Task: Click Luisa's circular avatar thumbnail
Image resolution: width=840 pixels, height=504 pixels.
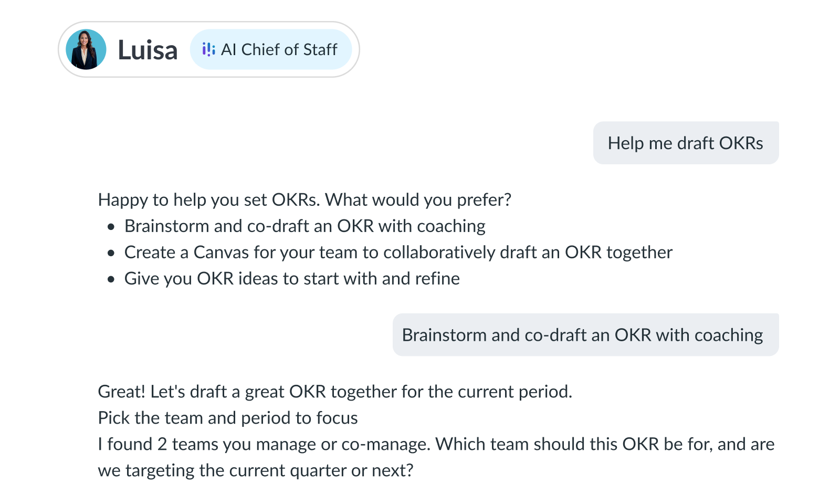Action: [x=87, y=49]
